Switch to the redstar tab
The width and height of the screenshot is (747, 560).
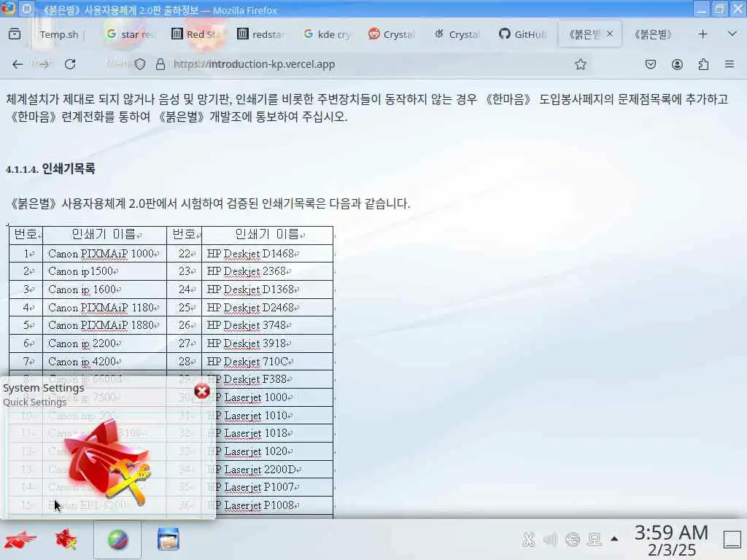(x=262, y=34)
